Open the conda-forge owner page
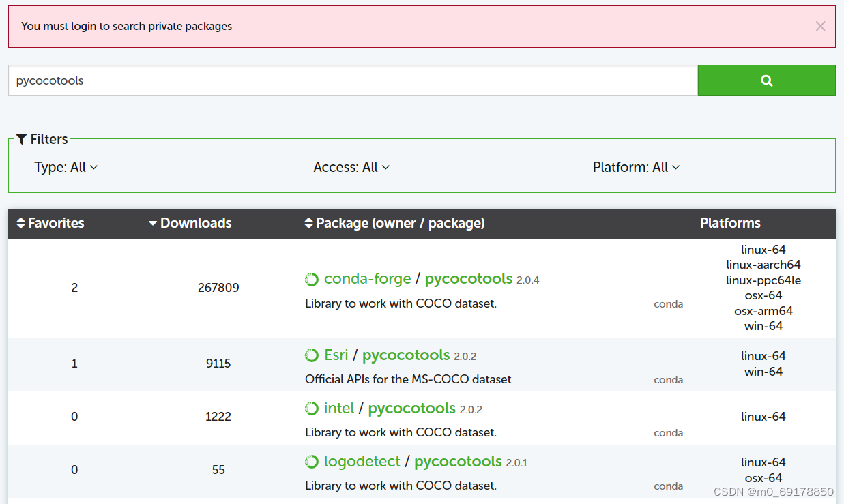844x504 pixels. coord(368,278)
